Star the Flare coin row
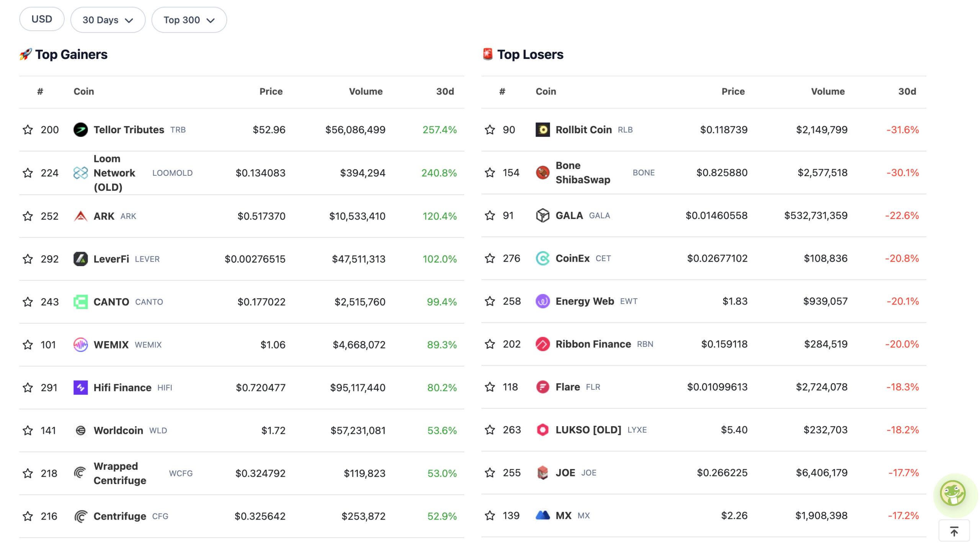Screen dimensions: 980x548 click(490, 387)
